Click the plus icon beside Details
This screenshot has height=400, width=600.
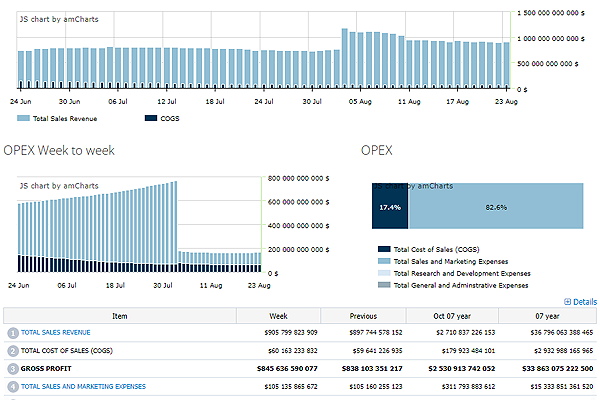(568, 301)
